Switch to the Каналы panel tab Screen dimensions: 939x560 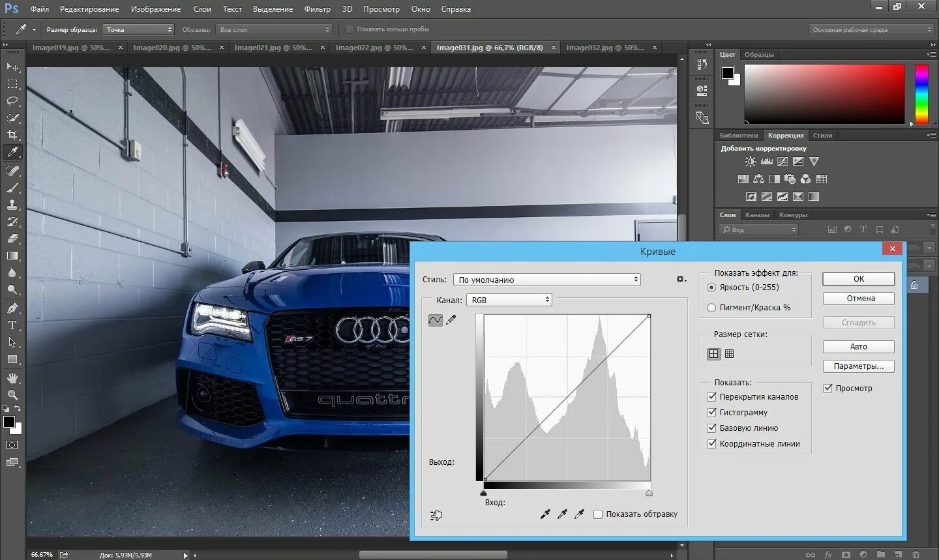point(757,214)
